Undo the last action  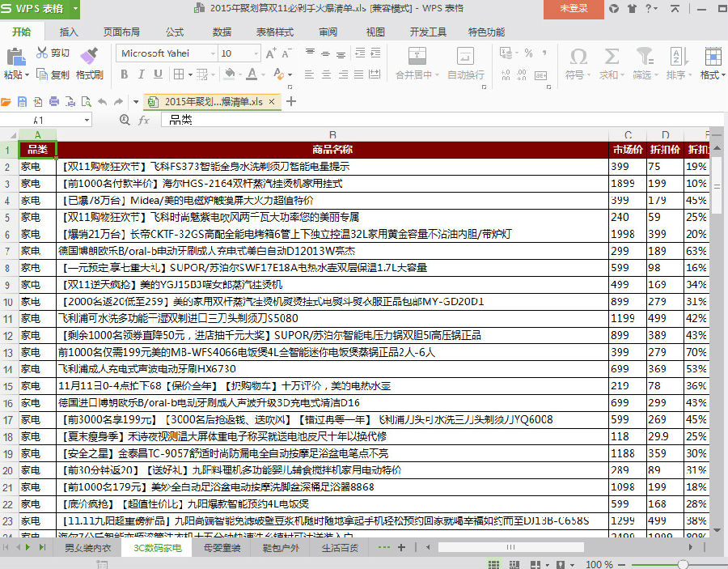click(x=103, y=102)
